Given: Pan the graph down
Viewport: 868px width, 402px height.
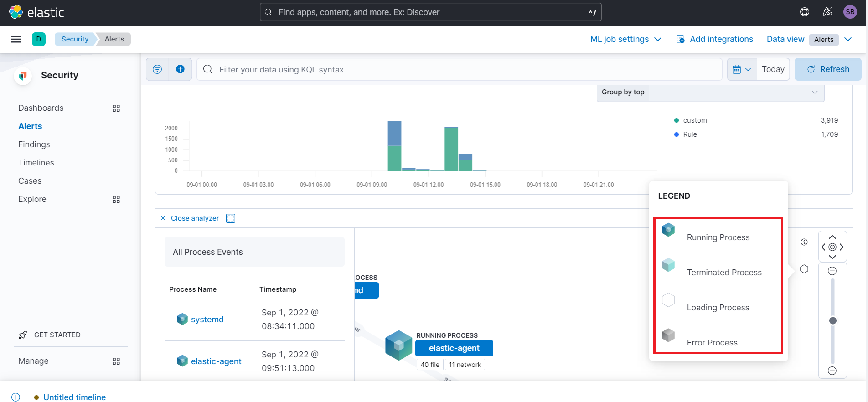Looking at the screenshot, I should [x=832, y=257].
